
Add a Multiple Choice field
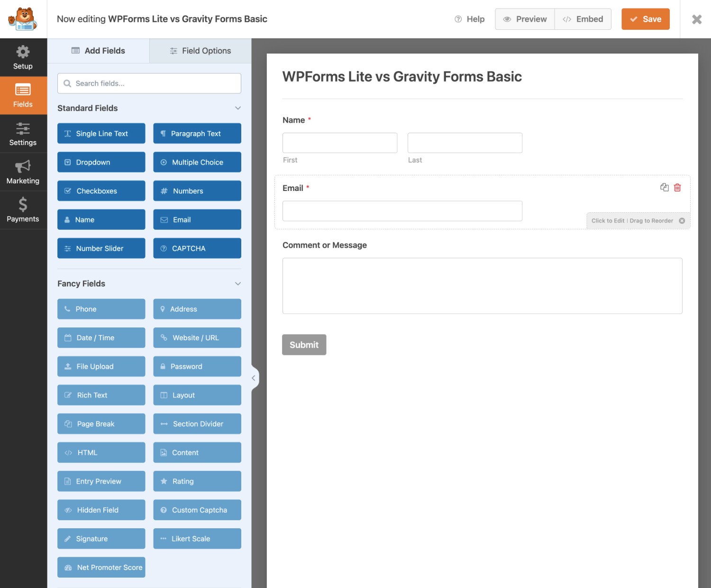[x=197, y=162]
